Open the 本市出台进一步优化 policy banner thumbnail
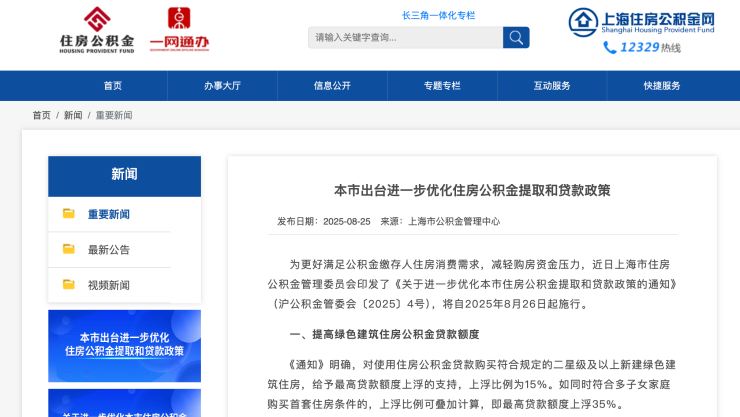The width and height of the screenshot is (740, 417). [125, 346]
